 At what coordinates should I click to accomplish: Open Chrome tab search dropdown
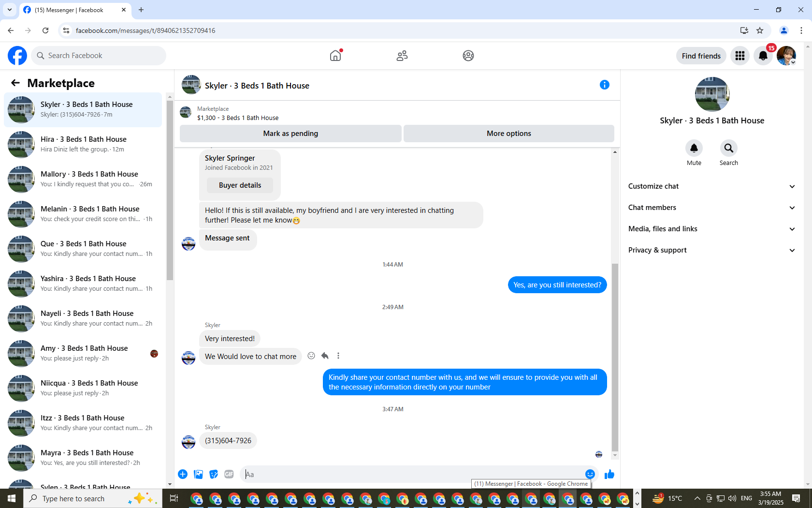[x=10, y=10]
